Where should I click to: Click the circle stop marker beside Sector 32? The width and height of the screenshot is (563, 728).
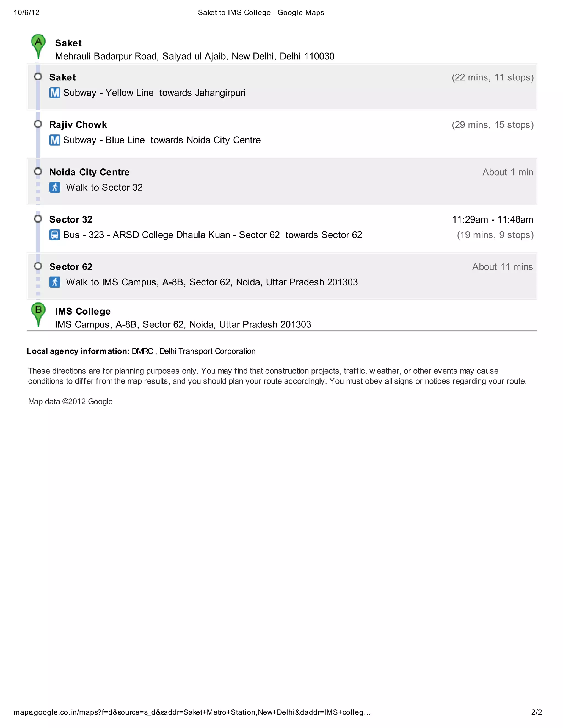click(38, 219)
